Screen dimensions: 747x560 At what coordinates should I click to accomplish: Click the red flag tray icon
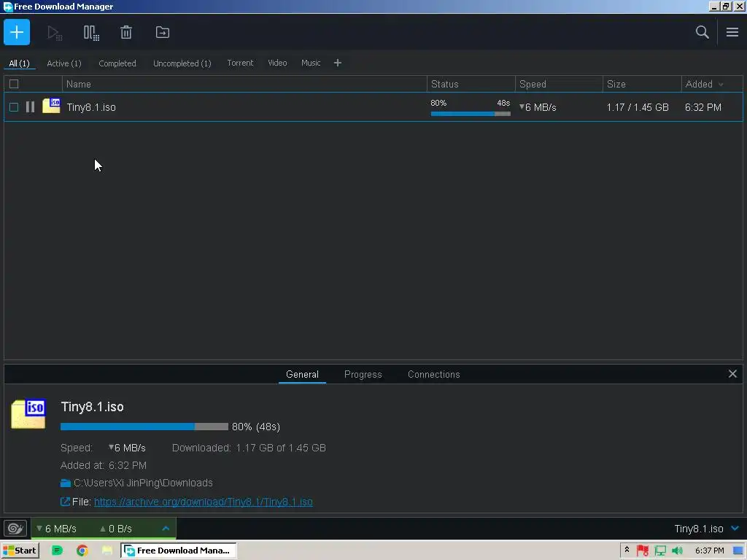click(x=643, y=551)
